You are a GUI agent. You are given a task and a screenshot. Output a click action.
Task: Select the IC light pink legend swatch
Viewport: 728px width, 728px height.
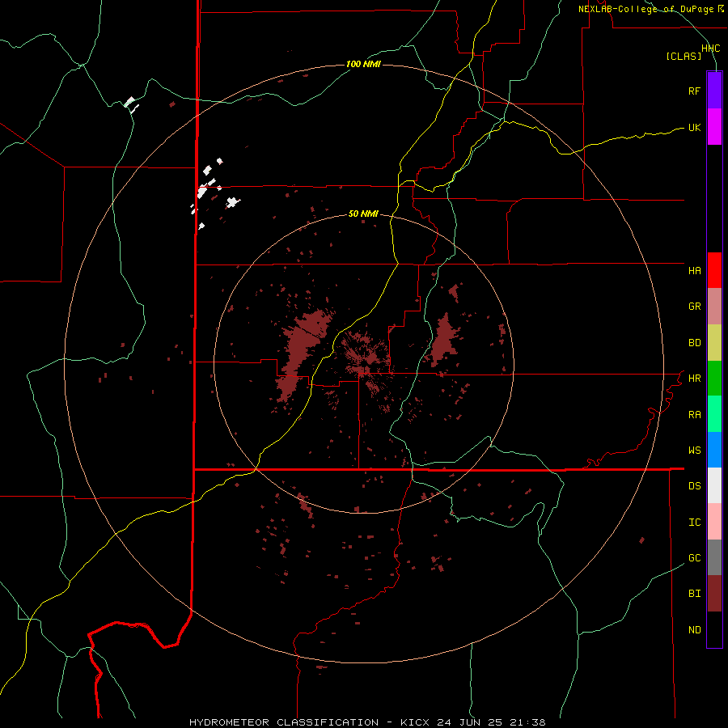click(714, 522)
